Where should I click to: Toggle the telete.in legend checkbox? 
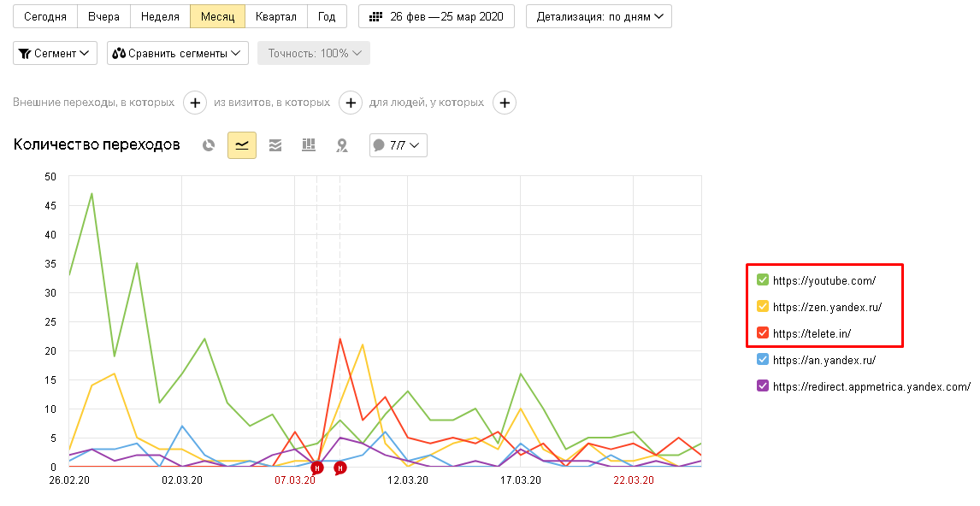point(763,333)
